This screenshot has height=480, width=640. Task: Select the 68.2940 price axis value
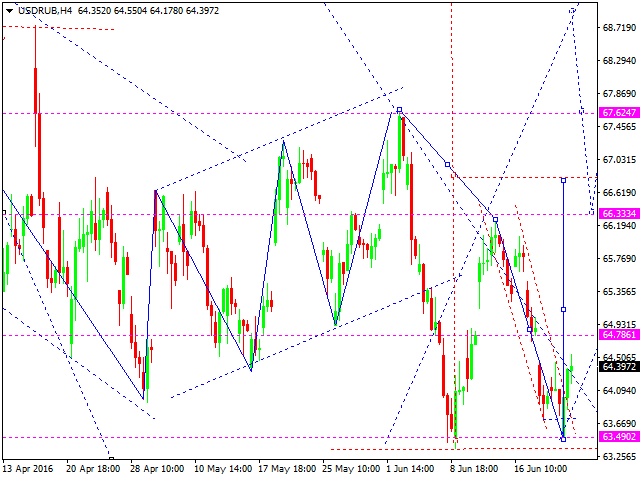coord(619,61)
